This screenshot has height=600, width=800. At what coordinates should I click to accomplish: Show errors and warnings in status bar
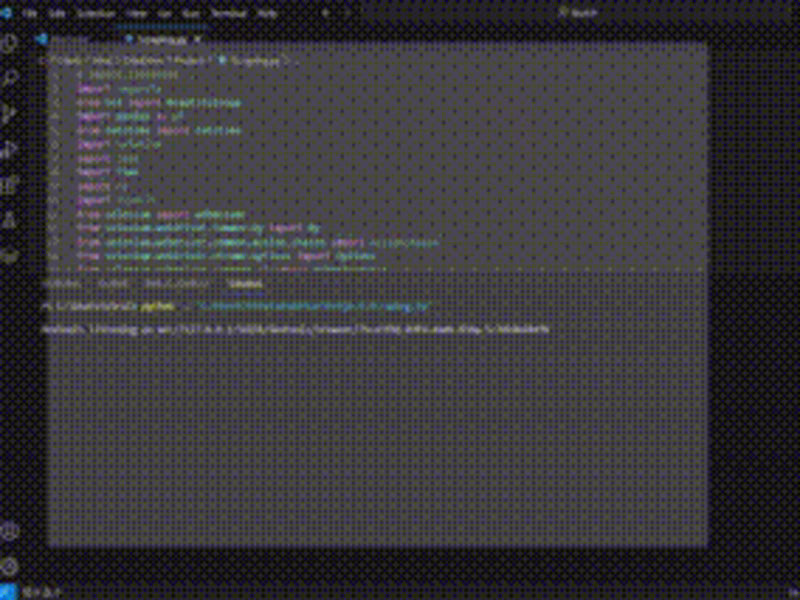(43, 592)
